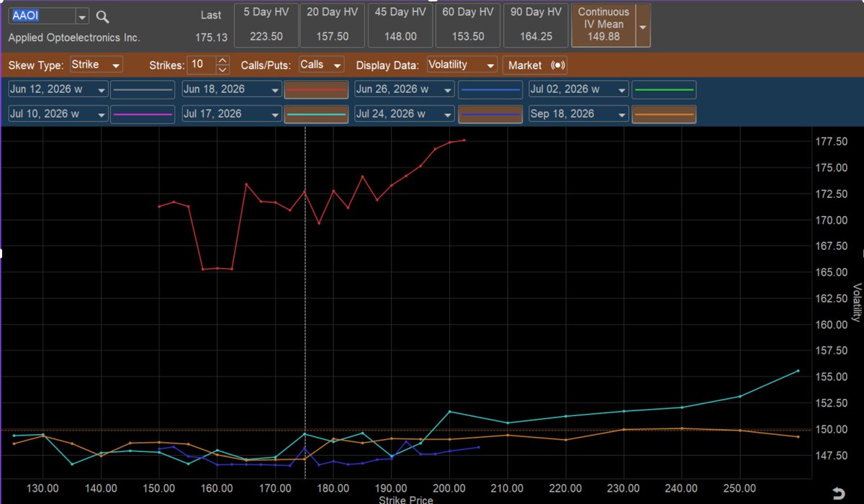Click the magnifier symbol search icon
The image size is (864, 504).
tap(103, 17)
